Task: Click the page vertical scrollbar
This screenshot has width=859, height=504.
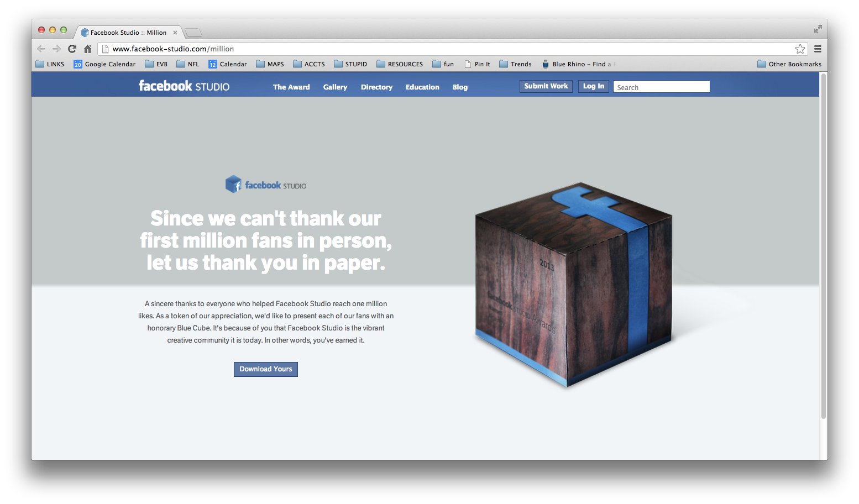Action: (824, 246)
